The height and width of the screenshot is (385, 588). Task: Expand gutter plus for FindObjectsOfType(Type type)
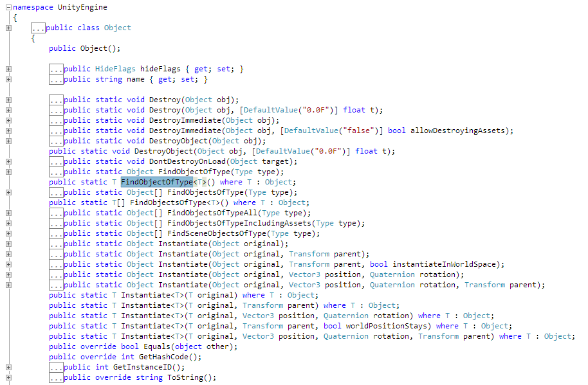click(x=8, y=193)
